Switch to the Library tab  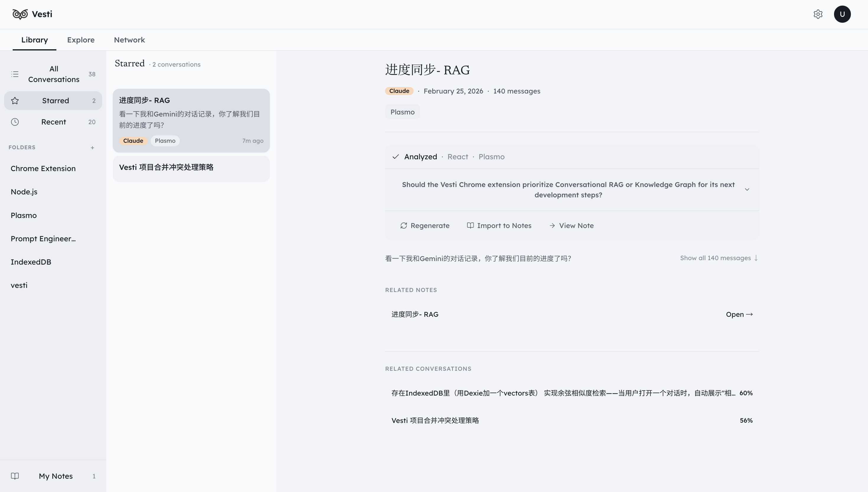(35, 40)
